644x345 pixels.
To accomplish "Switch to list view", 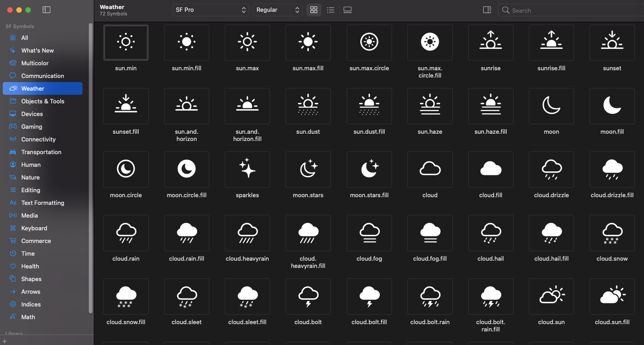I will coord(331,10).
